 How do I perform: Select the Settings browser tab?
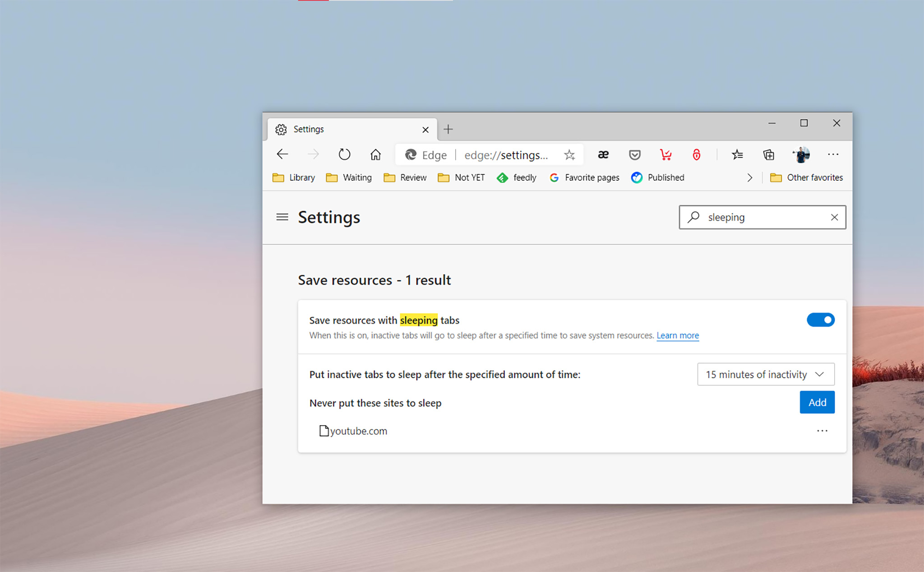click(x=352, y=130)
